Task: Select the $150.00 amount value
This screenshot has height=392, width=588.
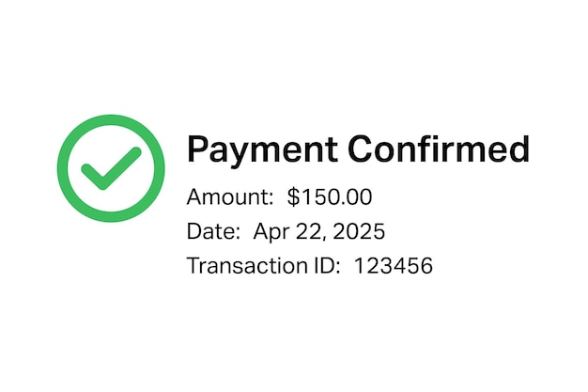Action: click(330, 196)
